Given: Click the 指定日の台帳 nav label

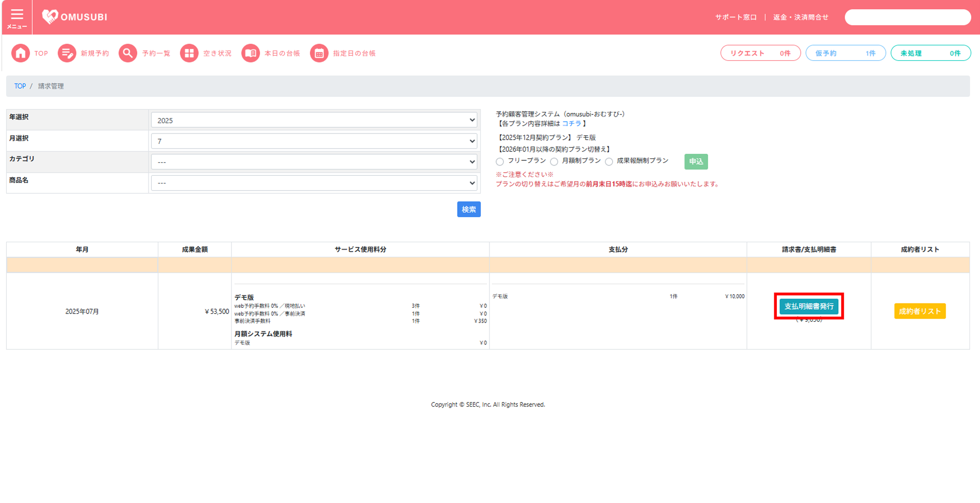Looking at the screenshot, I should (354, 54).
